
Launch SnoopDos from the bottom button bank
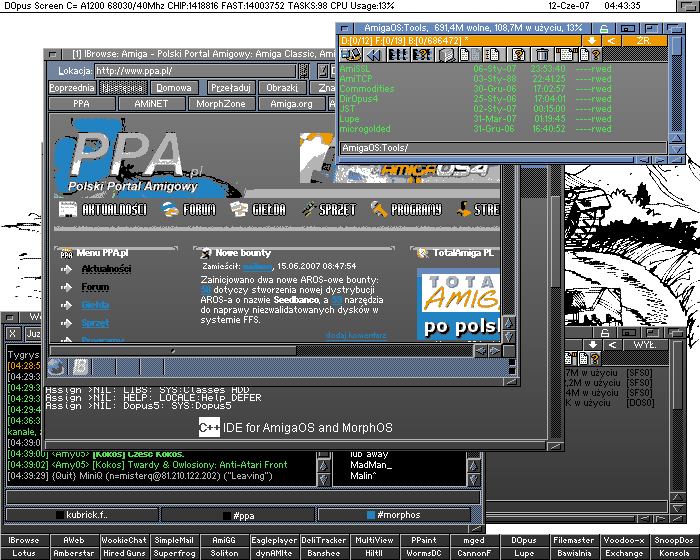click(x=674, y=540)
